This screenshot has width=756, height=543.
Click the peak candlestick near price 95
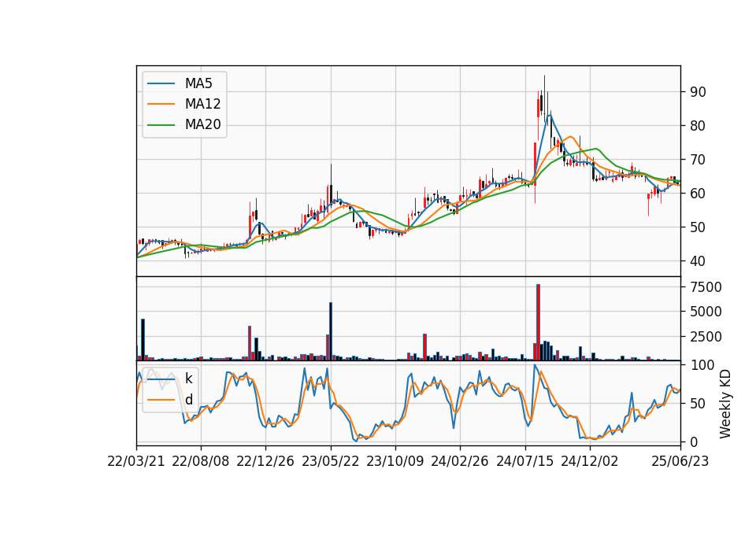point(544,98)
